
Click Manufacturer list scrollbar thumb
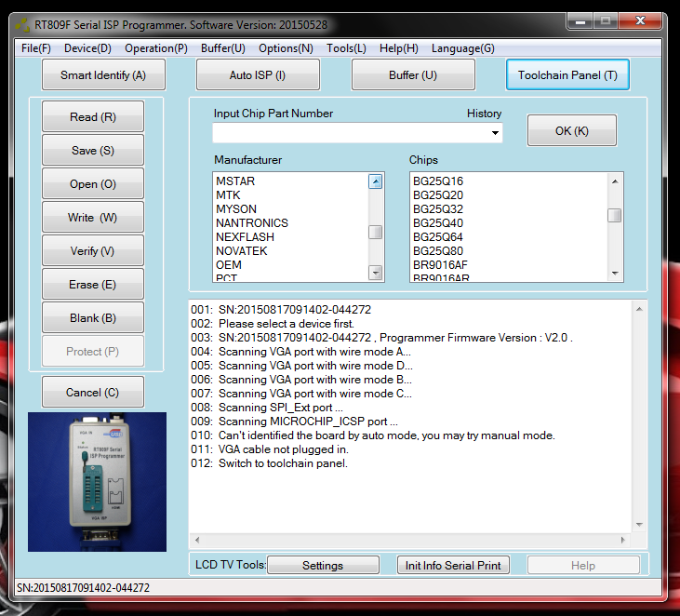(x=375, y=232)
